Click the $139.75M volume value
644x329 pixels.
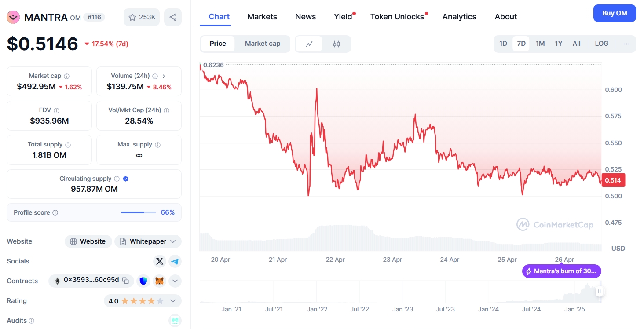coord(125,87)
